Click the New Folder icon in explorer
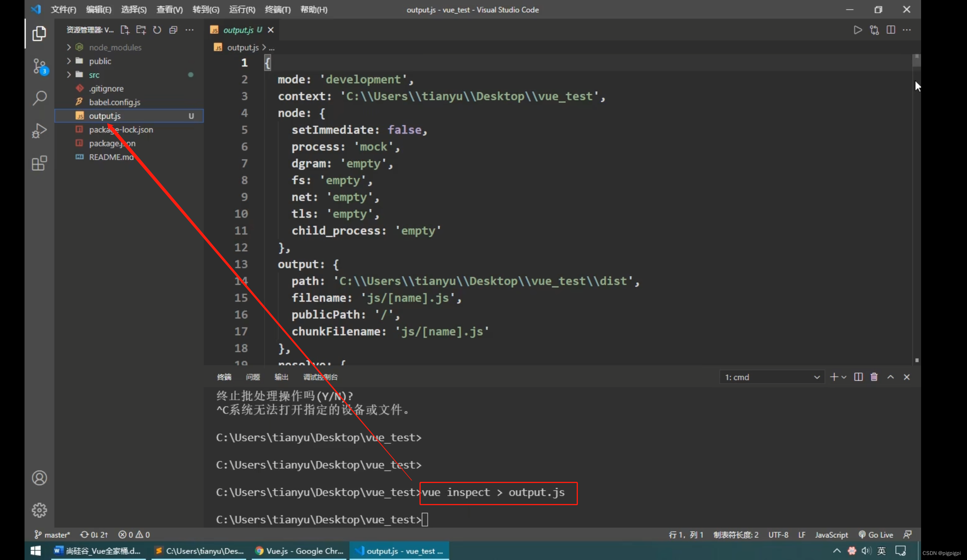 (x=141, y=30)
